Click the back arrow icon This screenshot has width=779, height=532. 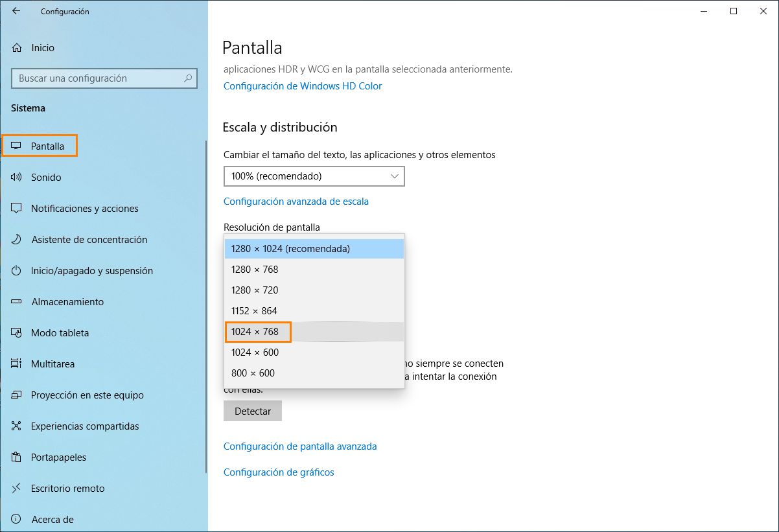click(x=16, y=11)
